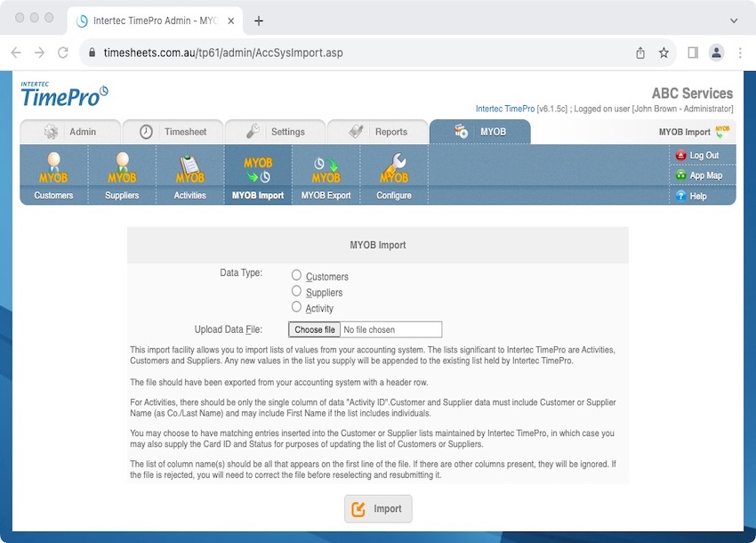This screenshot has height=543, width=756.
Task: Switch to the Timesheet tab
Action: (173, 132)
